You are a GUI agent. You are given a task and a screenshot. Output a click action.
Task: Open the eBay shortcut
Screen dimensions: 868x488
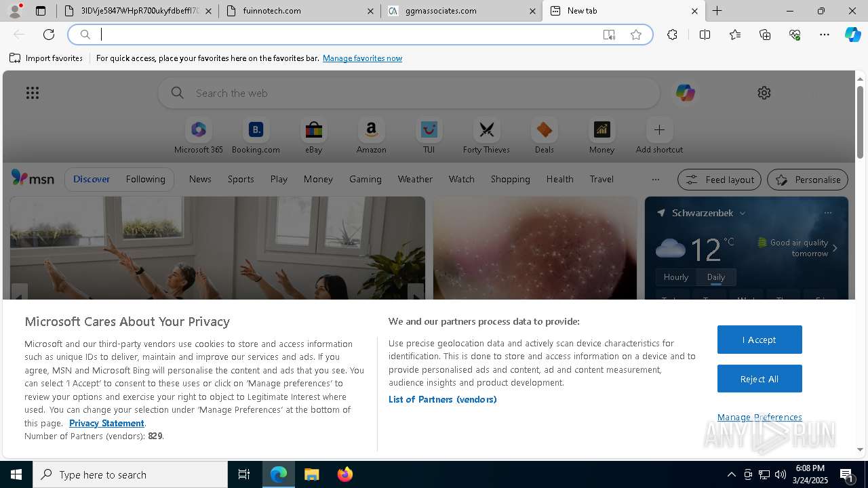point(313,136)
